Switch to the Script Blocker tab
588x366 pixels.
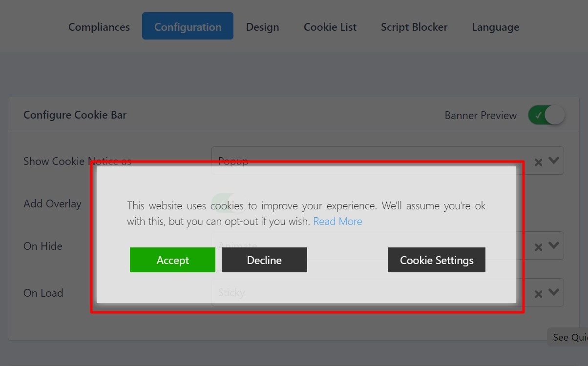click(x=414, y=27)
